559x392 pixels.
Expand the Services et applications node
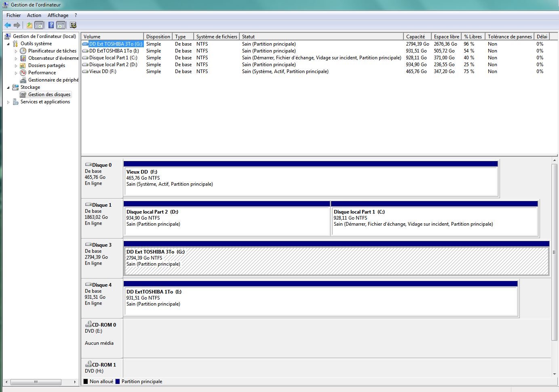pos(8,102)
